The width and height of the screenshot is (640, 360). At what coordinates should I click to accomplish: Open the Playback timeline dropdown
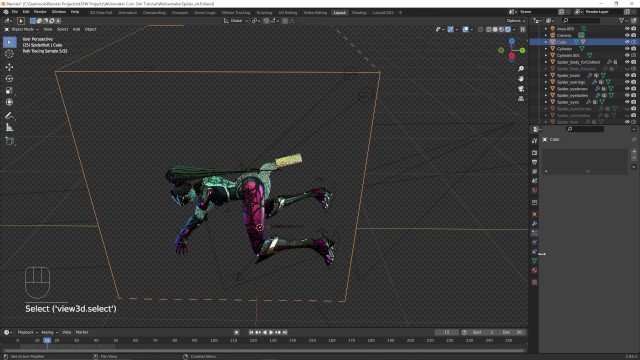(x=27, y=332)
